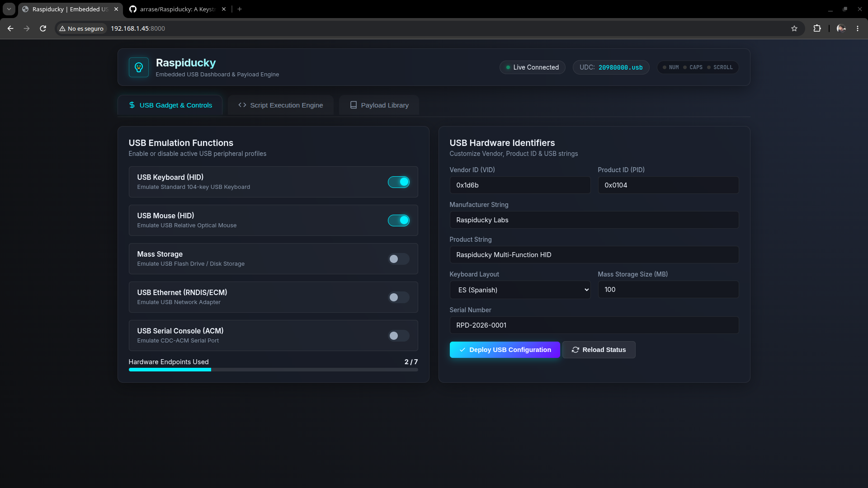Screen dimensions: 868x488
Task: Click the 'Raspiducky' title heading
Action: (186, 63)
